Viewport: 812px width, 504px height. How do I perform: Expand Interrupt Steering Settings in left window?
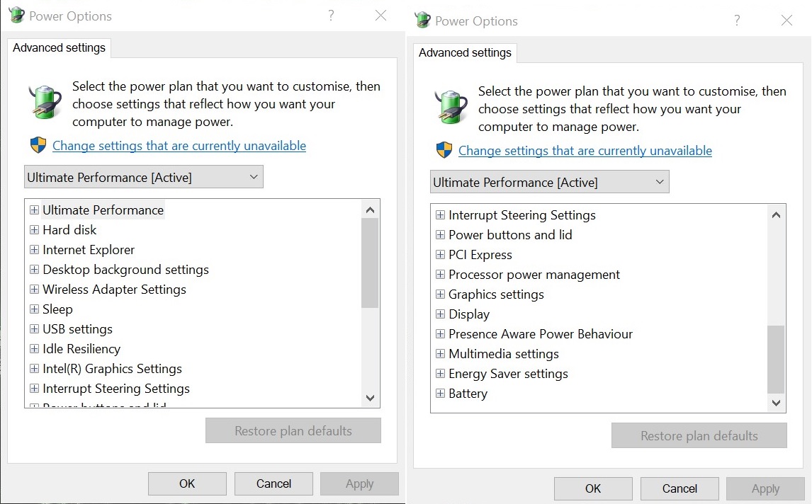(x=34, y=389)
